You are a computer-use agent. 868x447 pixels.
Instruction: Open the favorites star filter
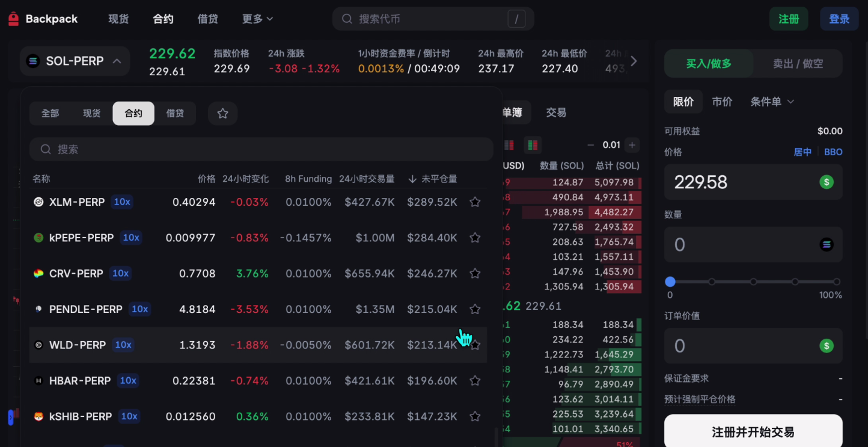222,113
